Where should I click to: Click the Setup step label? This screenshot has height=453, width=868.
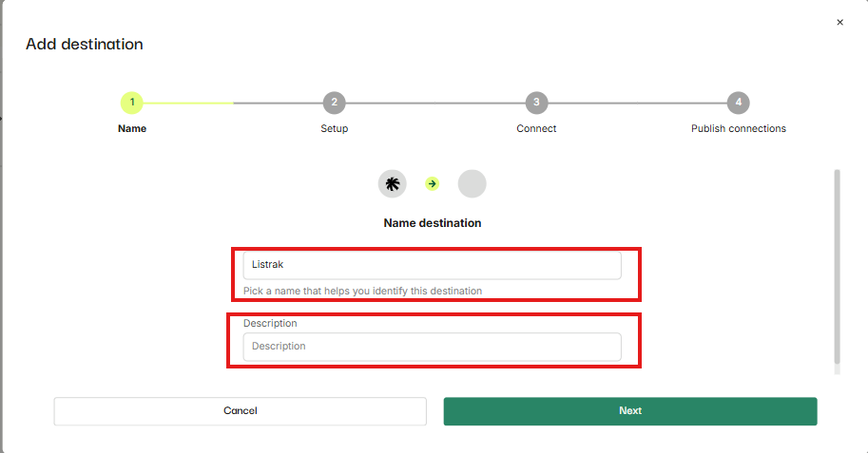coord(335,128)
